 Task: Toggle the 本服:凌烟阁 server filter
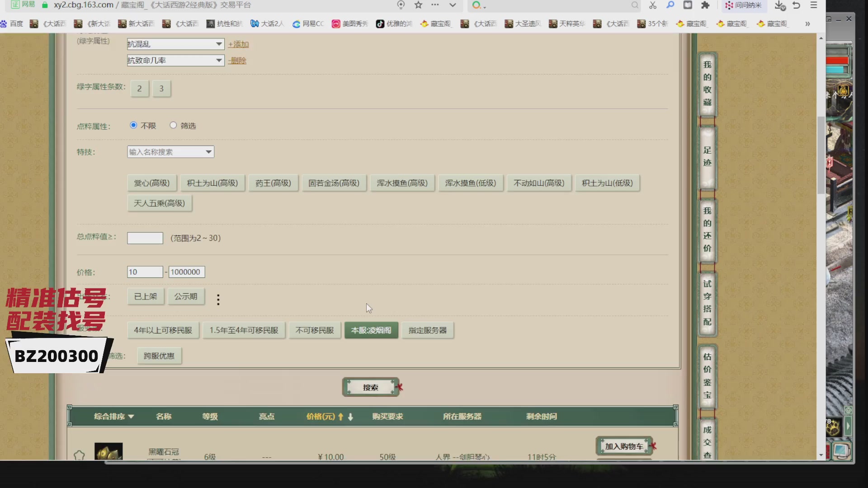coord(371,330)
